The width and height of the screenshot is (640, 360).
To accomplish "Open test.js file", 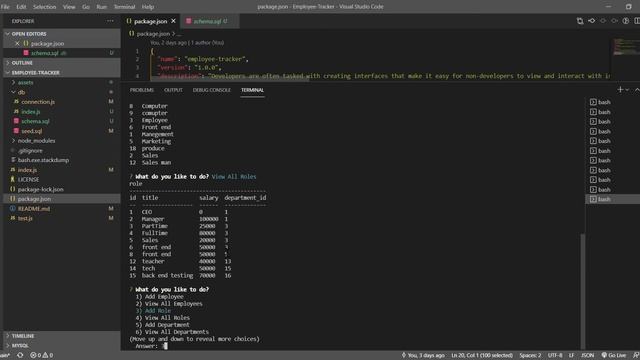I will click(62, 218).
